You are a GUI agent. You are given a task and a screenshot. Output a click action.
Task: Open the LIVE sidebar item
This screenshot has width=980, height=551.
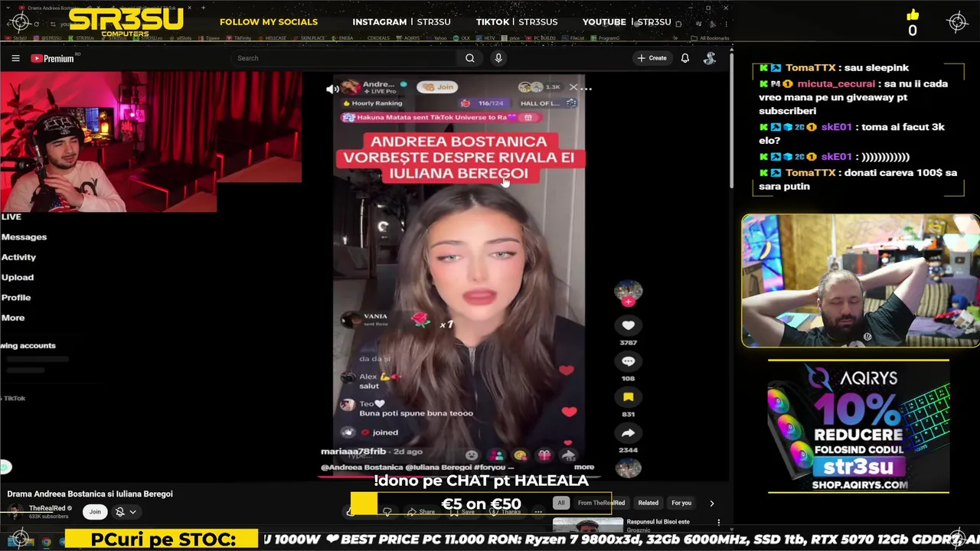point(11,217)
